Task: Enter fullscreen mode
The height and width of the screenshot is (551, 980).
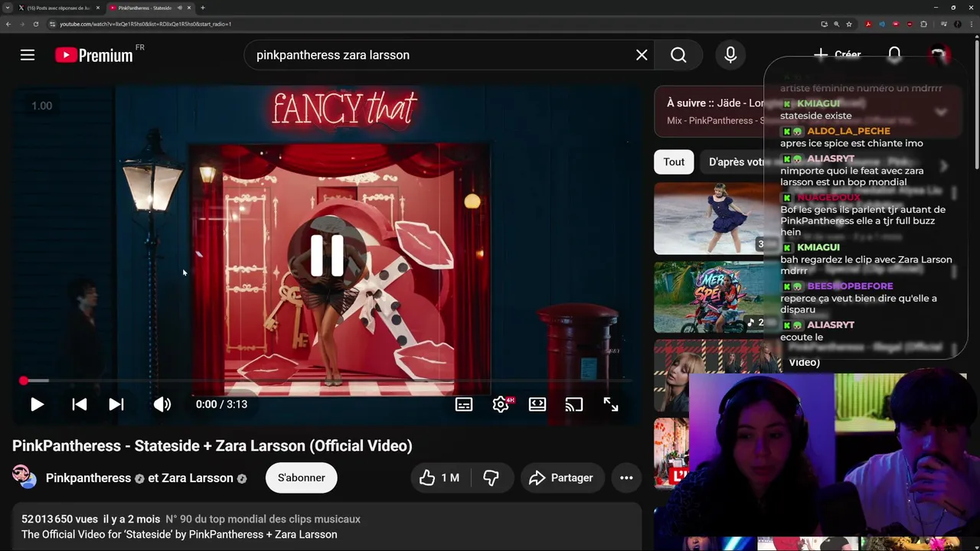Action: click(611, 404)
